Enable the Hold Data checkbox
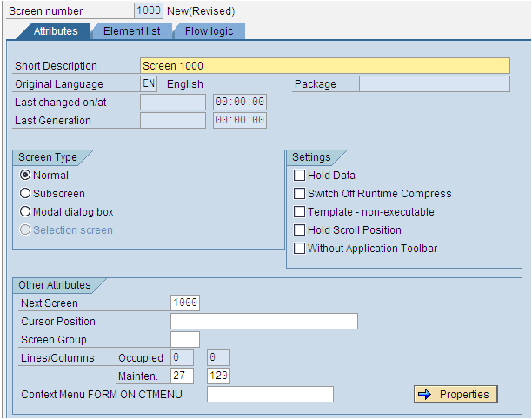The image size is (532, 419). (299, 175)
